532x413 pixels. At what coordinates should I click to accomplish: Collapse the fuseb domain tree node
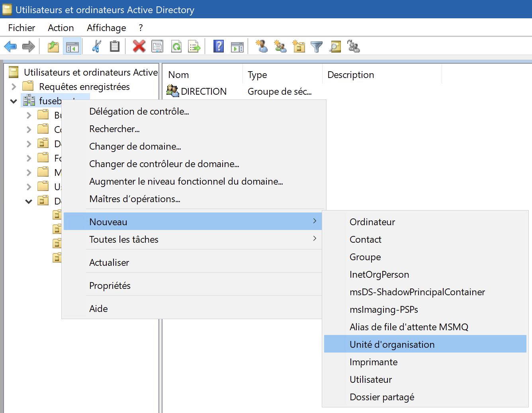(14, 101)
